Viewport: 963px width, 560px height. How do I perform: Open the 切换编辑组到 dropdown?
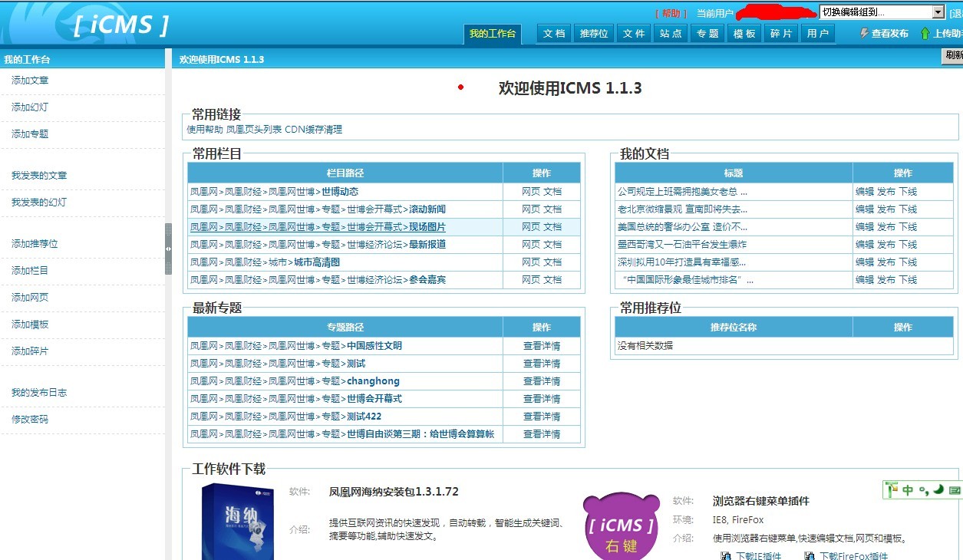pyautogui.click(x=882, y=12)
